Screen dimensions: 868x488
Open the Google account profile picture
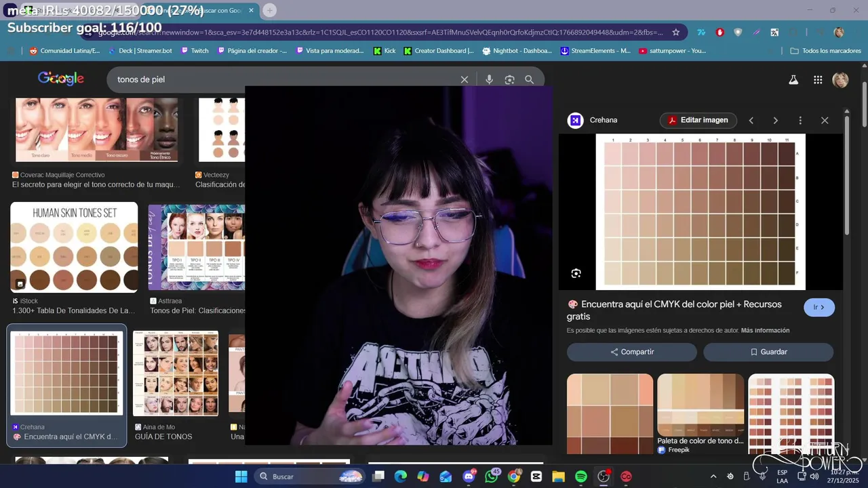[x=840, y=80]
